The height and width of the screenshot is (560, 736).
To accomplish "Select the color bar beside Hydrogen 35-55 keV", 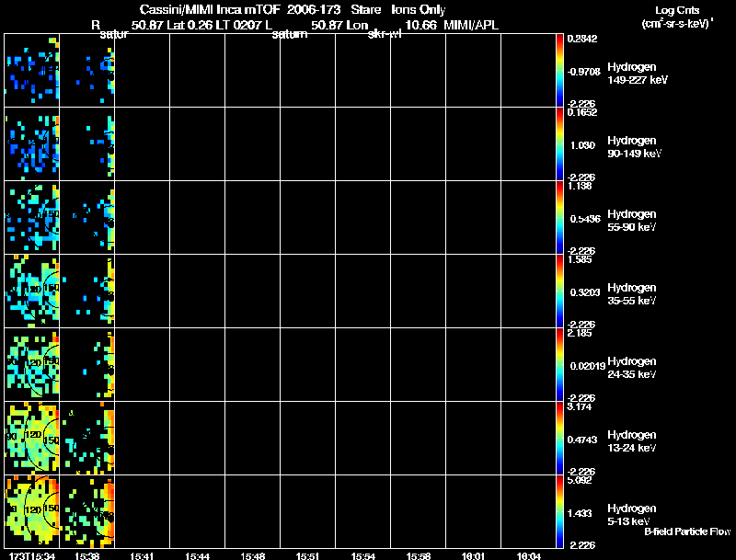I will point(560,291).
